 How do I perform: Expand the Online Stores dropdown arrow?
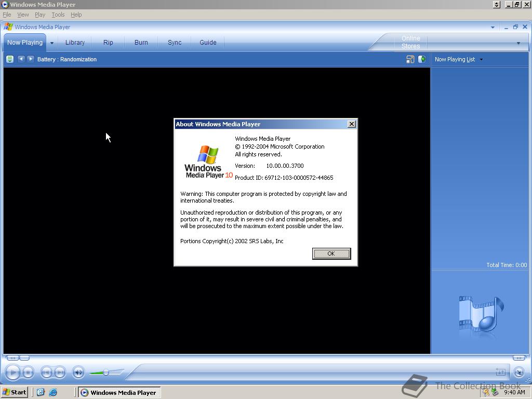[518, 43]
